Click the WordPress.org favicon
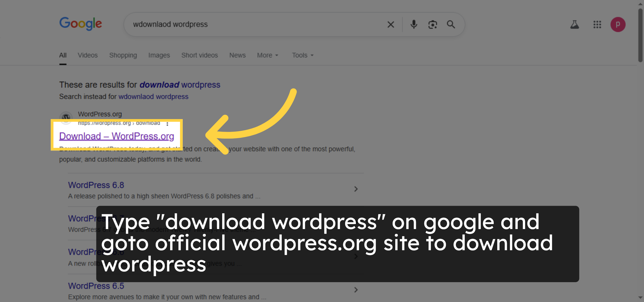Screen dimensions: 644x302 66,118
